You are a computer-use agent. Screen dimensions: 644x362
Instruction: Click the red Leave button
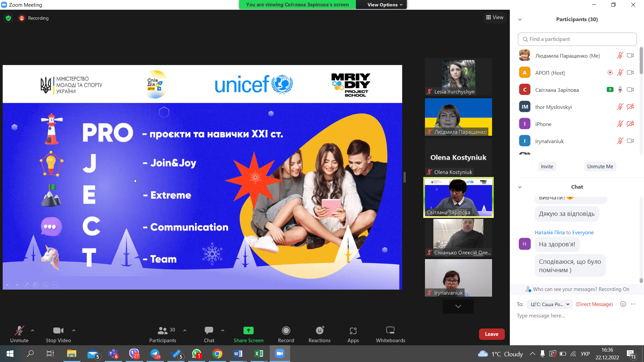pyautogui.click(x=491, y=334)
